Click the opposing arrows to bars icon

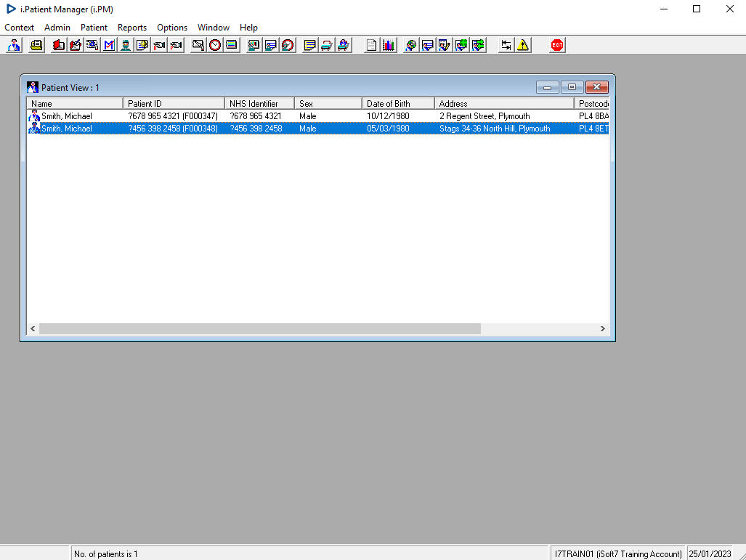tap(506, 45)
